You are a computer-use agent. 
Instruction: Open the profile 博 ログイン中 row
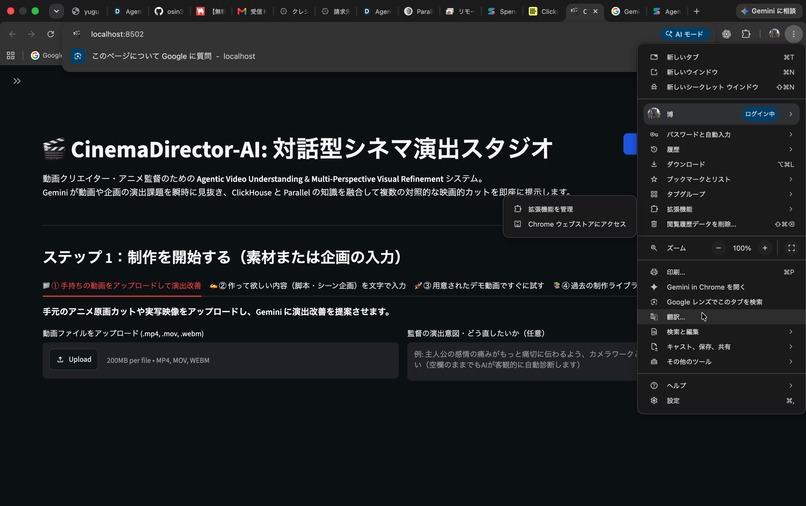tap(721, 114)
